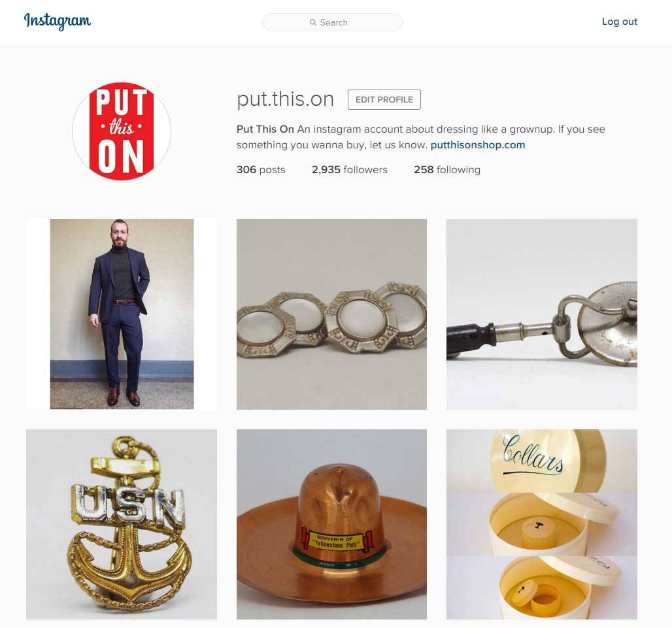Screen dimensions: 672x628
Task: Click the Collars script lid image
Action: tap(542, 461)
